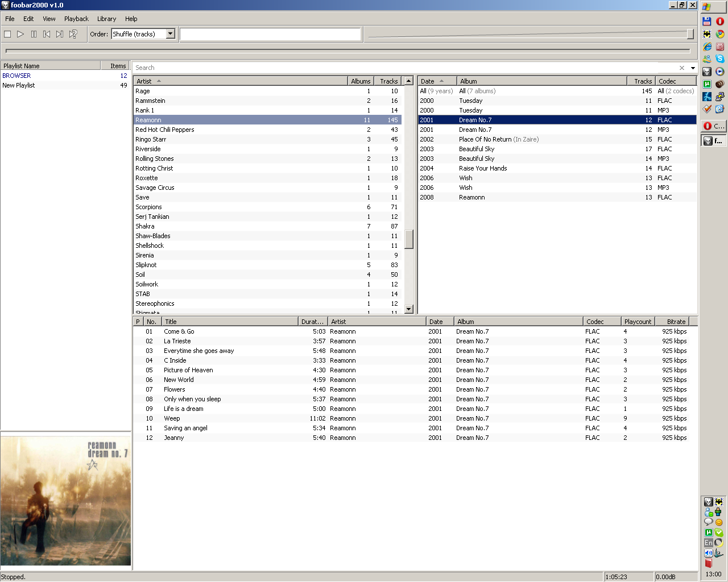Select the 'All (7 albums)' row
The width and height of the screenshot is (728, 582).
pyautogui.click(x=557, y=91)
